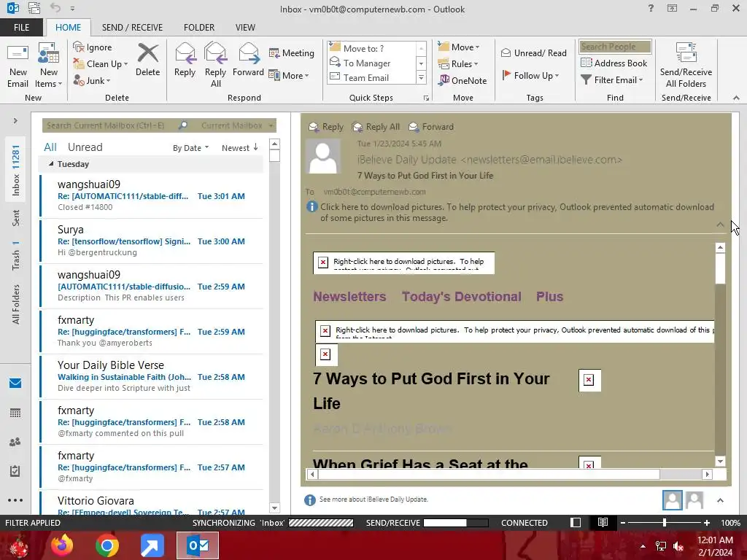
Task: Switch to the SEND / RECEIVE tab
Action: [132, 27]
